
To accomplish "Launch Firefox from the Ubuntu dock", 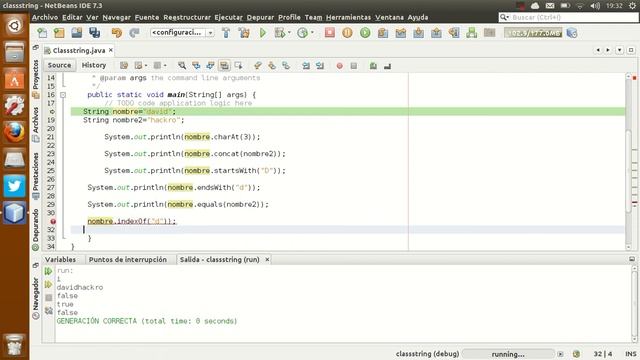I will (14, 133).
